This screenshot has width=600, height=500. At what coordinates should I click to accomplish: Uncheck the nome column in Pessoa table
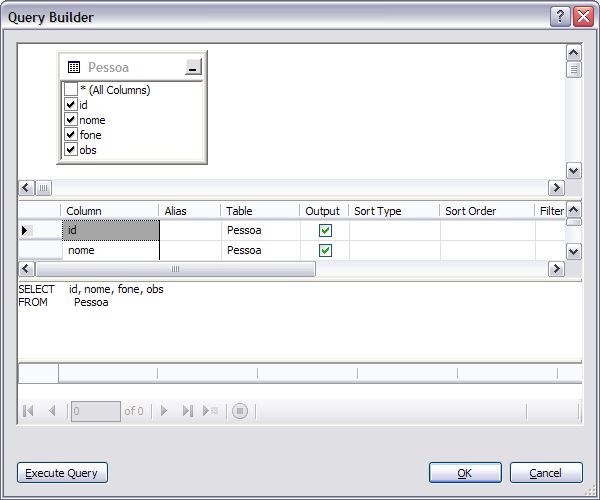point(71,119)
